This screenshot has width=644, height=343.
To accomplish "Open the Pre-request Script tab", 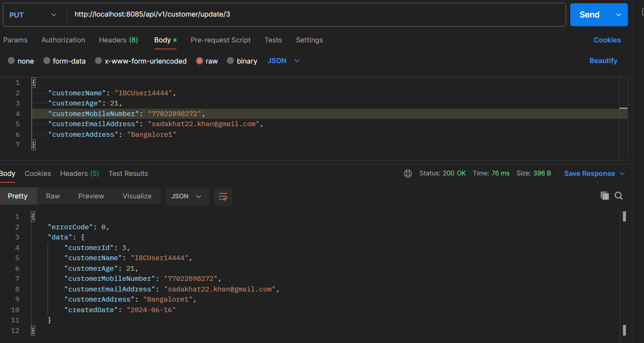I will tap(220, 40).
